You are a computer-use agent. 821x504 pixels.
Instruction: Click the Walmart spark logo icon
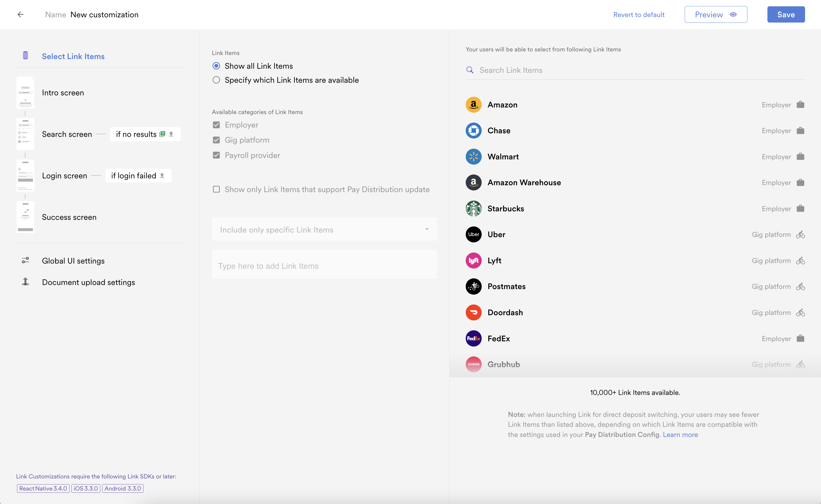coord(473,157)
